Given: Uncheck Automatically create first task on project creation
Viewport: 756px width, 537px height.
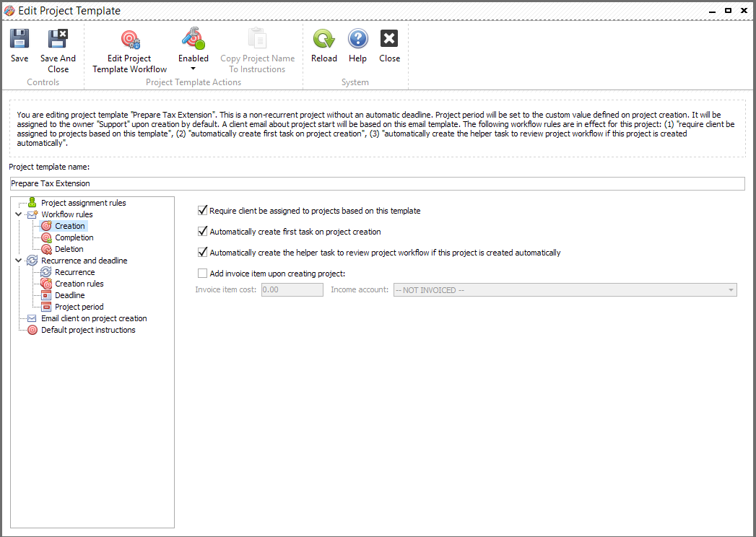Looking at the screenshot, I should pos(202,232).
